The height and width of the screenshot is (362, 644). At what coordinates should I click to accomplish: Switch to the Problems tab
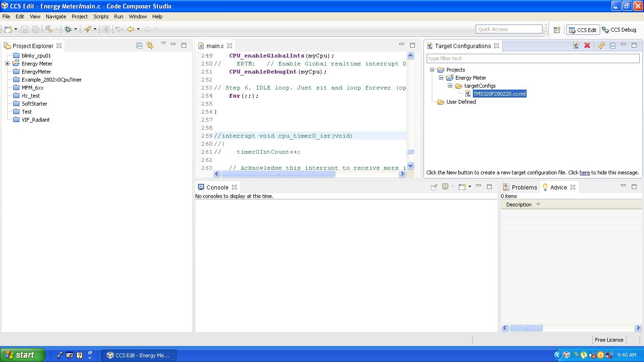pos(520,187)
